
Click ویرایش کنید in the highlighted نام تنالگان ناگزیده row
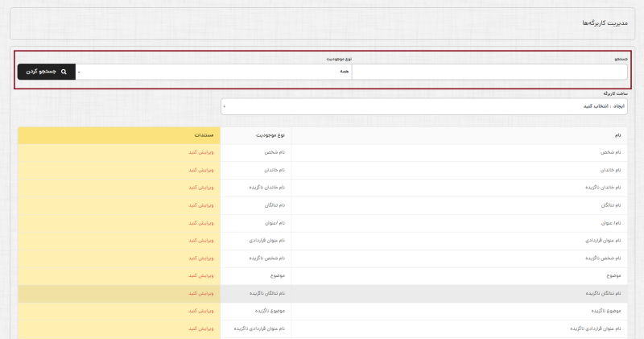click(x=202, y=294)
